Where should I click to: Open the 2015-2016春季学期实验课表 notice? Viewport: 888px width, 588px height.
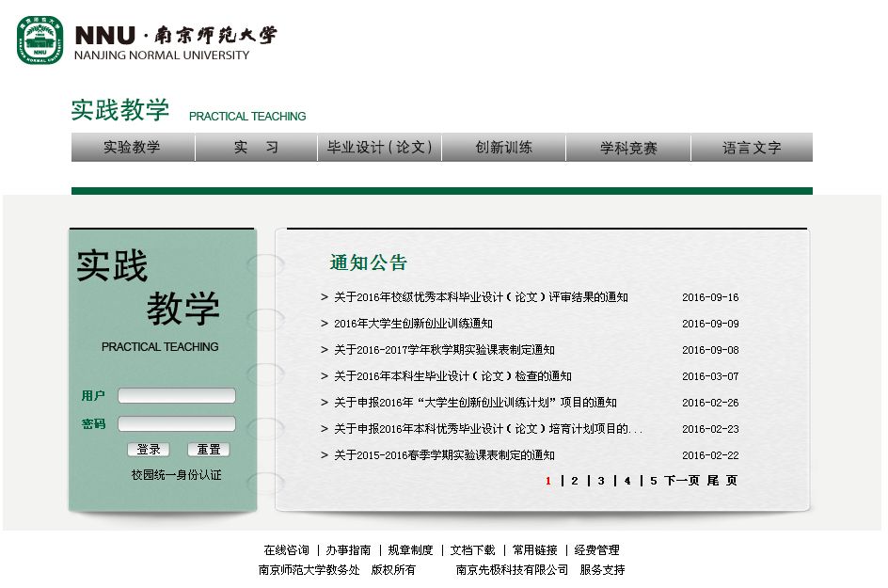click(444, 455)
